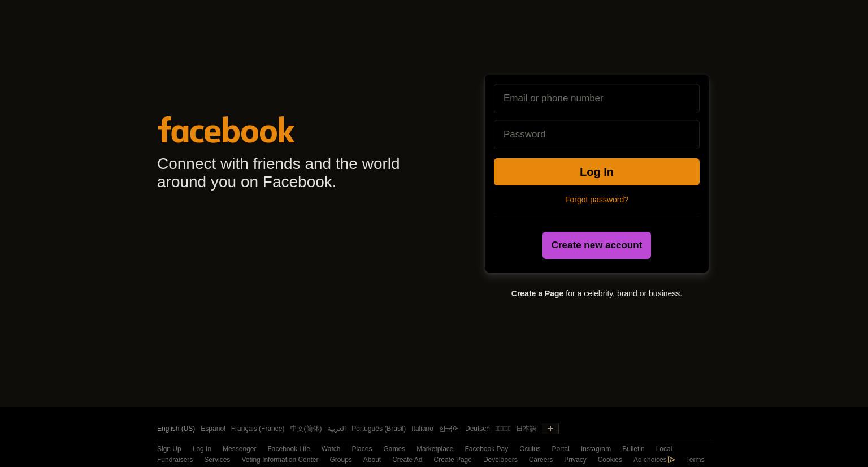Open the Cookies footer link
Viewport: 868px width, 467px height.
pos(609,460)
